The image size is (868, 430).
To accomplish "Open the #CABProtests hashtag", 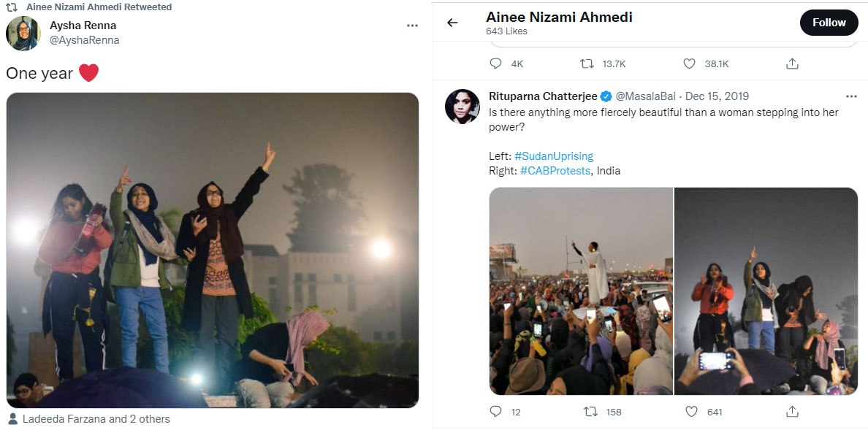I will pyautogui.click(x=555, y=171).
